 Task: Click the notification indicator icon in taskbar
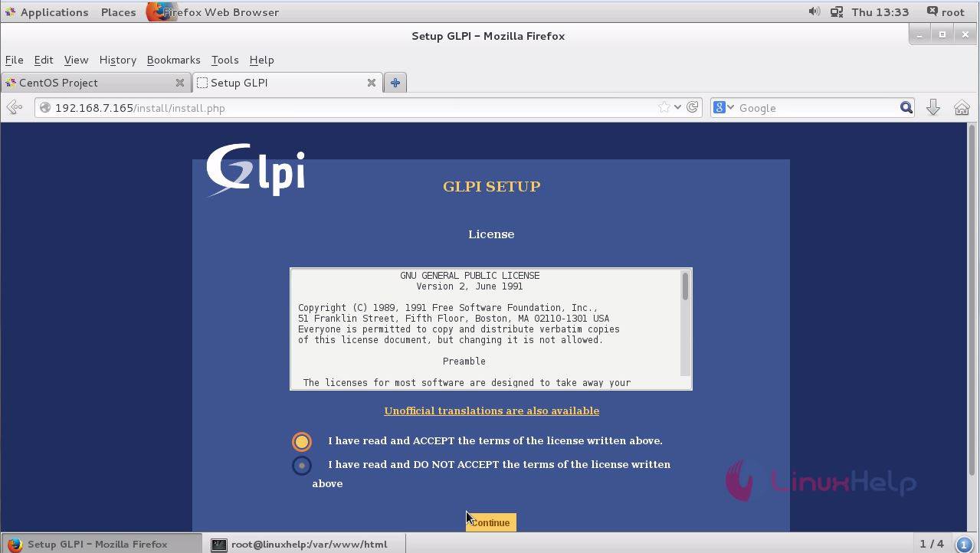(x=965, y=545)
